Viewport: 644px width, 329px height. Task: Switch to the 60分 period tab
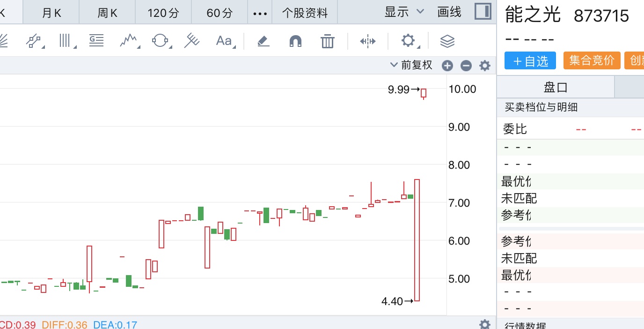pos(220,13)
